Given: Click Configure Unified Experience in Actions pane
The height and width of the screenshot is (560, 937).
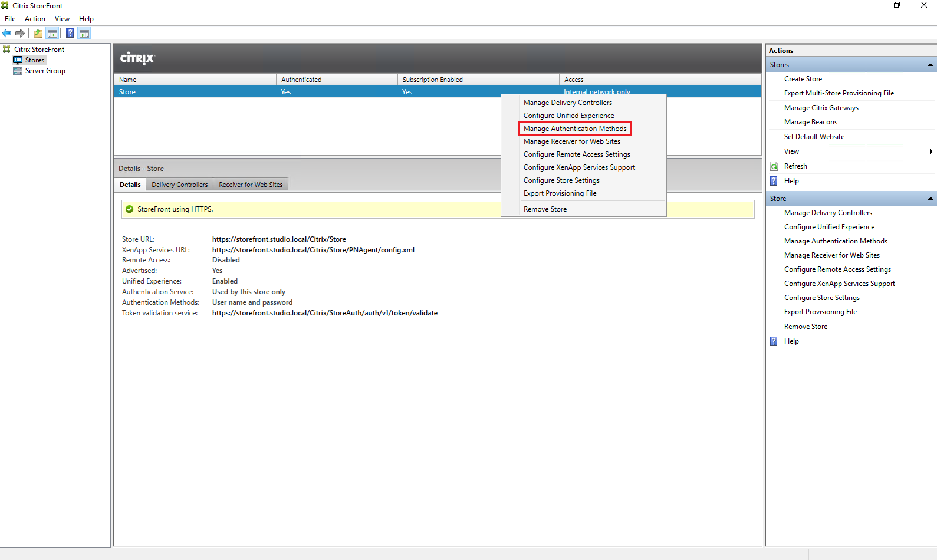Looking at the screenshot, I should coord(829,227).
